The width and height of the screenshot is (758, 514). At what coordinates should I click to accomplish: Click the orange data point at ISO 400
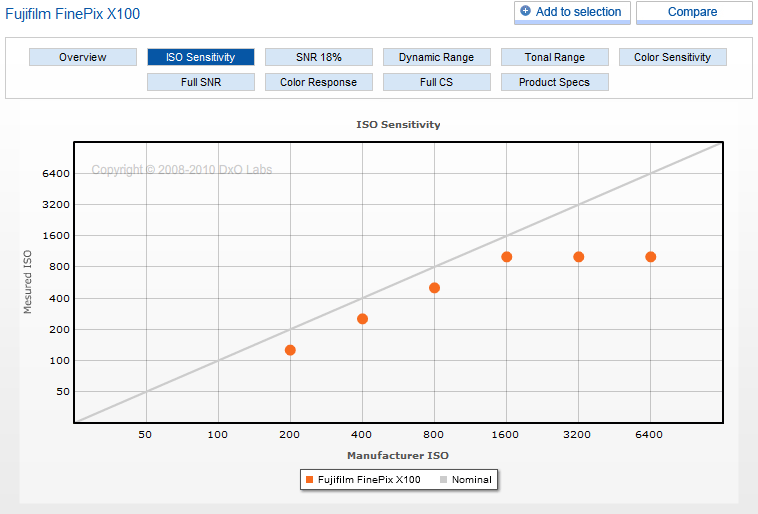click(363, 319)
